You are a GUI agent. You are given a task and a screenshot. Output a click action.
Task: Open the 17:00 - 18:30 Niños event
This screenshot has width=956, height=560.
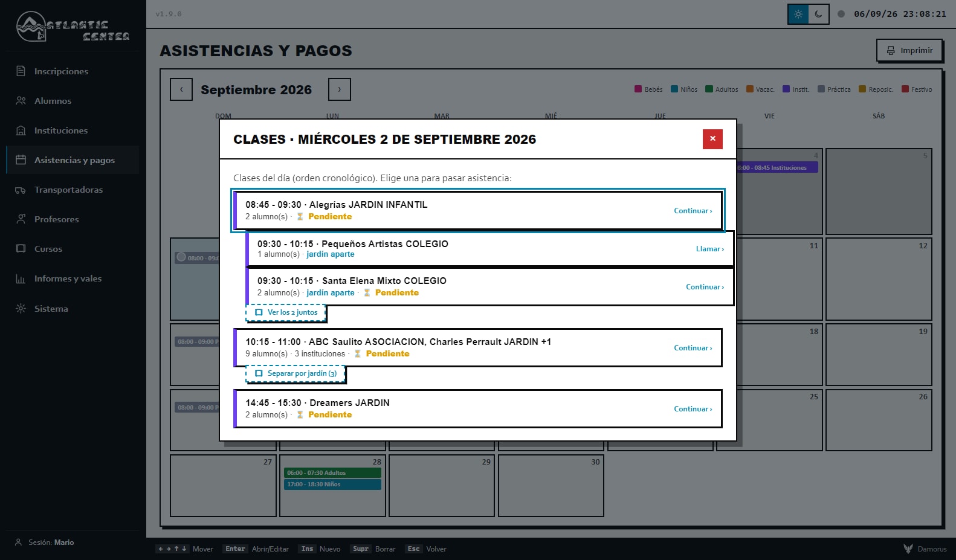pyautogui.click(x=332, y=484)
